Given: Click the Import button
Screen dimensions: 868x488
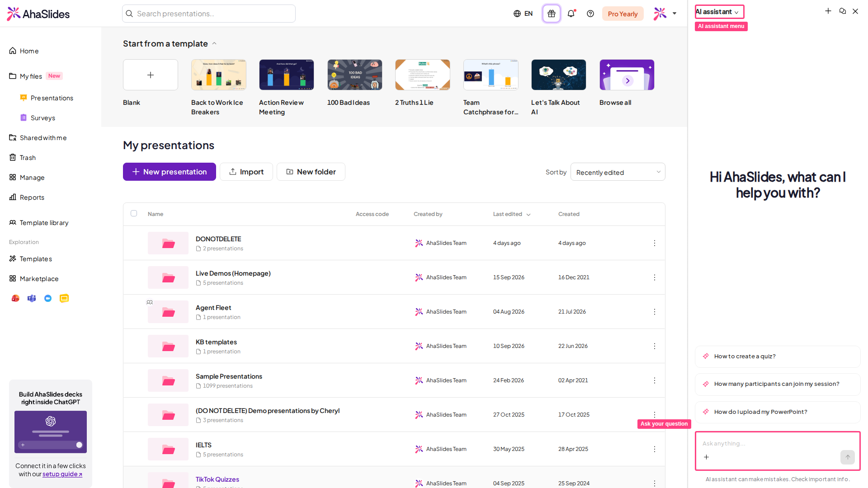Looking at the screenshot, I should (246, 172).
